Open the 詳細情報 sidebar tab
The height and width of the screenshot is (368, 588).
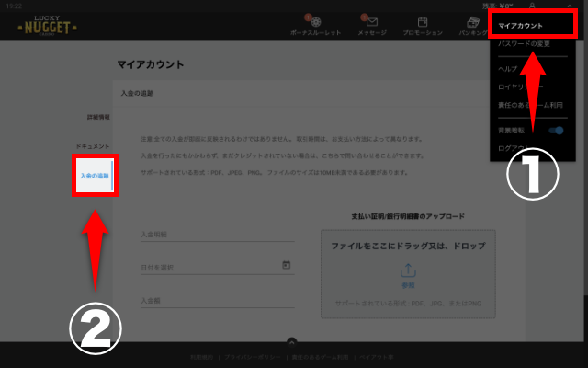98,118
